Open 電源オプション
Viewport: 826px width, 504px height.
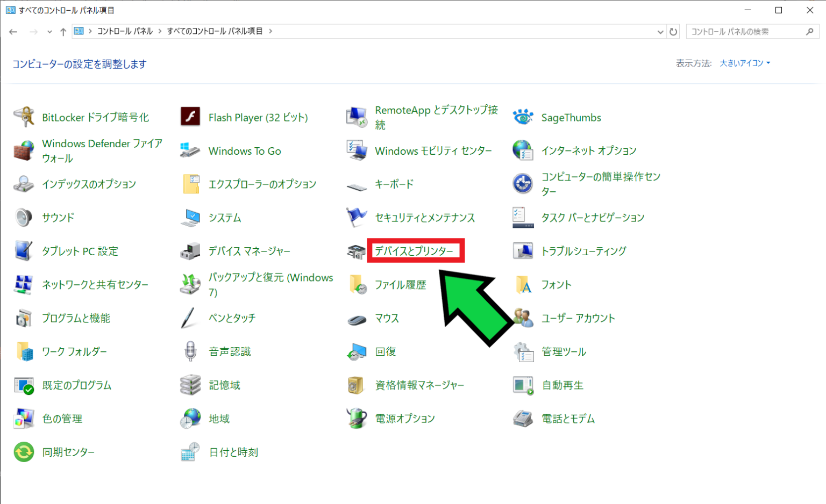click(405, 419)
